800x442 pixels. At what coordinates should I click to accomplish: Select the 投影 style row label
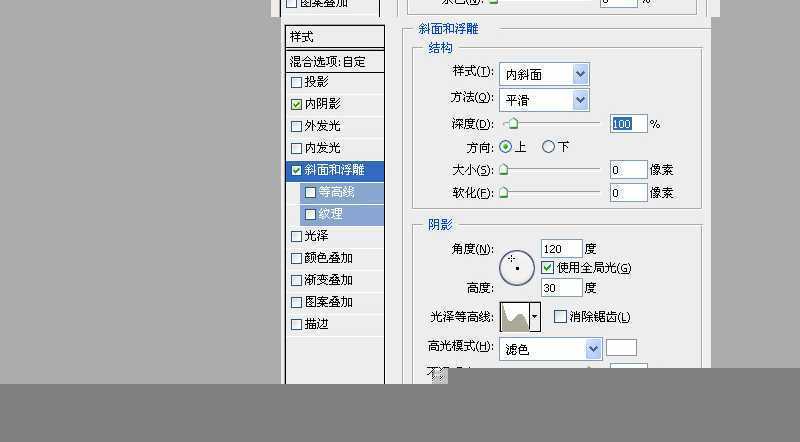pos(316,82)
